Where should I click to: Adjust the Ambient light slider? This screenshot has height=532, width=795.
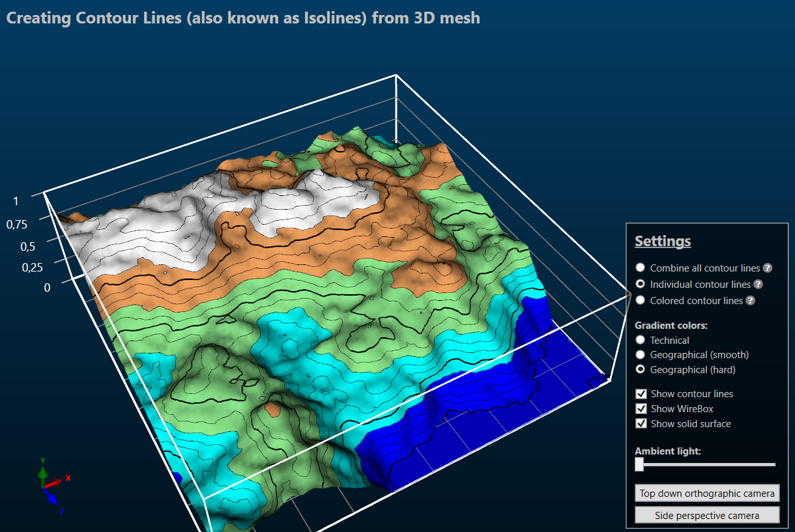(x=639, y=464)
